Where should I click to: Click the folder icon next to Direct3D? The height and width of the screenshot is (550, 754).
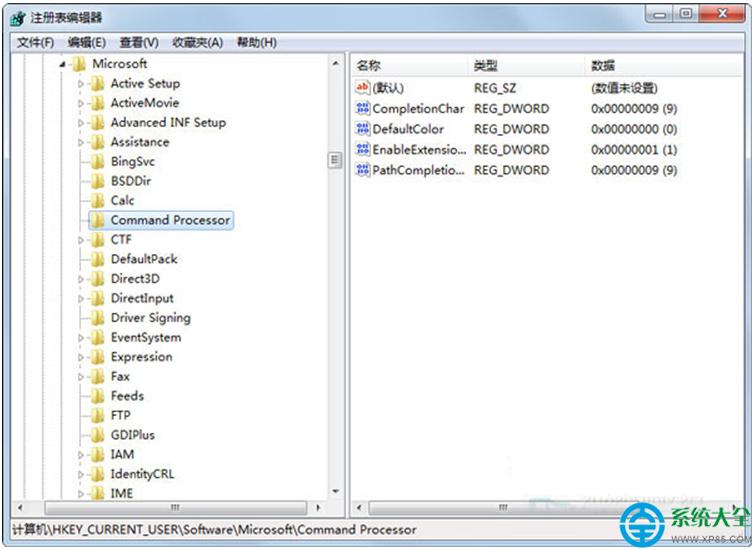tap(98, 279)
